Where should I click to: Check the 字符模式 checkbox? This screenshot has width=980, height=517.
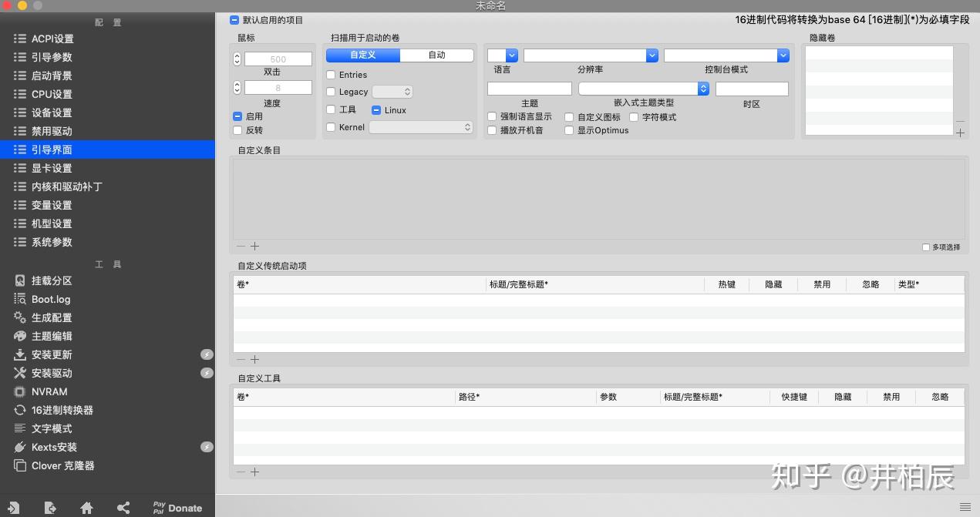(x=633, y=116)
